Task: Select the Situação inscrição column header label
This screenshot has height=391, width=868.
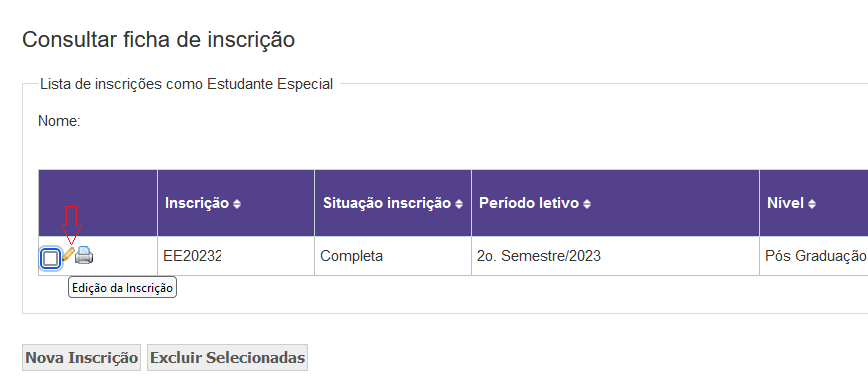Action: (387, 203)
